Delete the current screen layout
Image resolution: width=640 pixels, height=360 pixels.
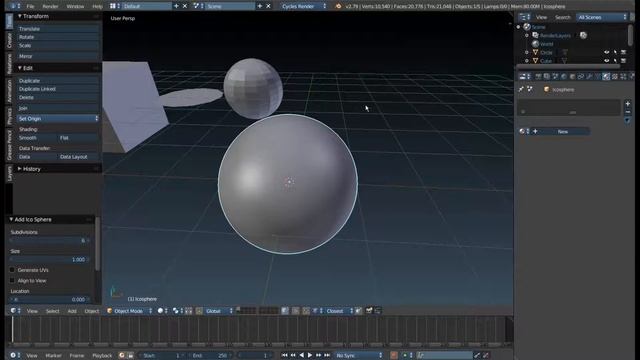pyautogui.click(x=185, y=6)
